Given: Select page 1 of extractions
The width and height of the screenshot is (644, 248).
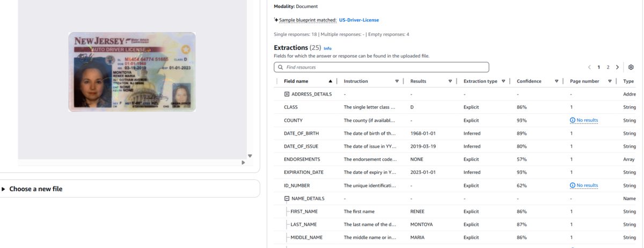Looking at the screenshot, I should click(599, 67).
